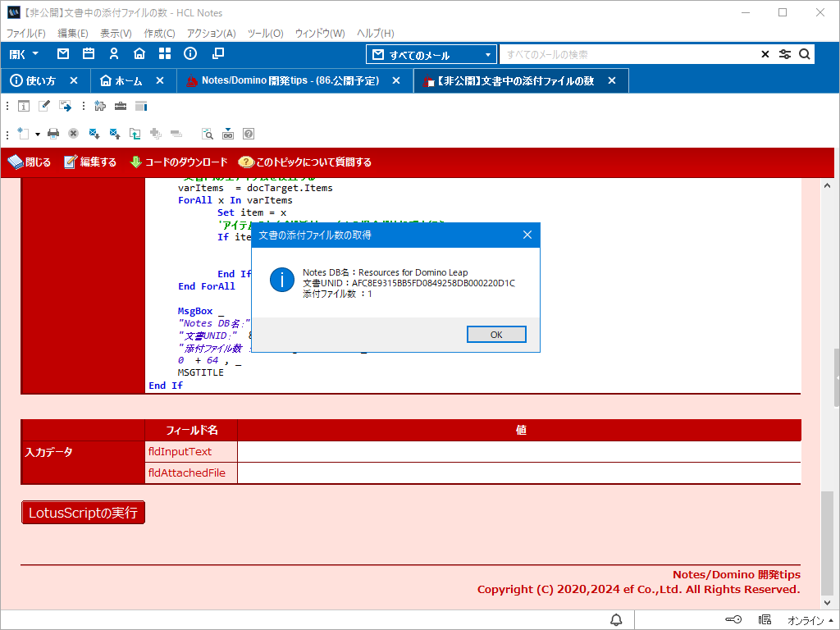
Task: Open the Workspace grid icon
Action: point(165,54)
